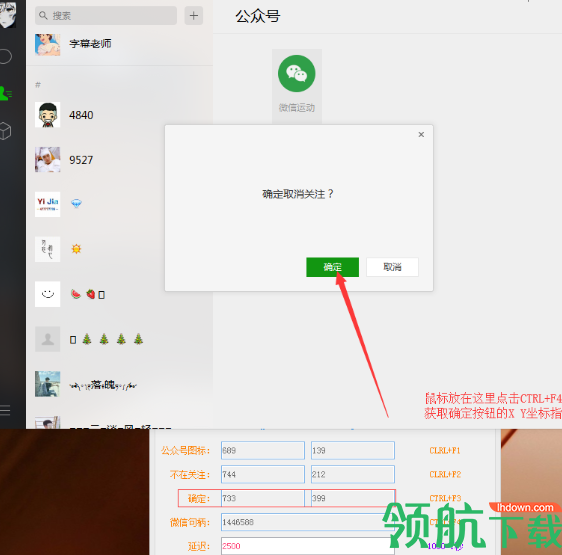
Task: Close the unfollow confirmation dialog
Action: click(x=421, y=134)
